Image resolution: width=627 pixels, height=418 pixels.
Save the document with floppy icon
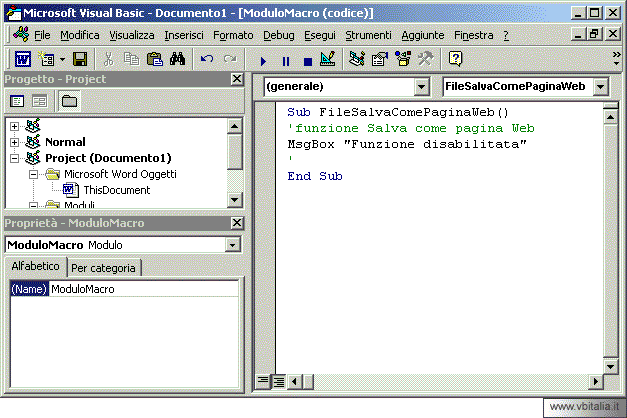coord(80,60)
